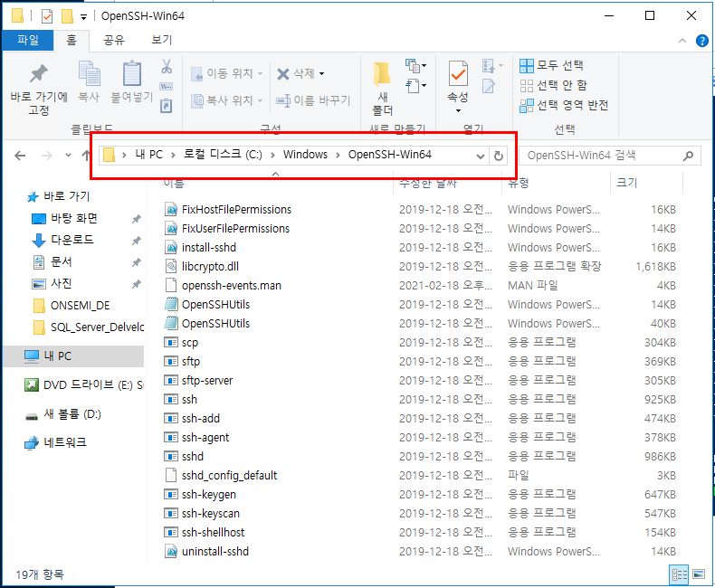This screenshot has width=715, height=588.
Task: Open the help question mark icon
Action: (701, 41)
